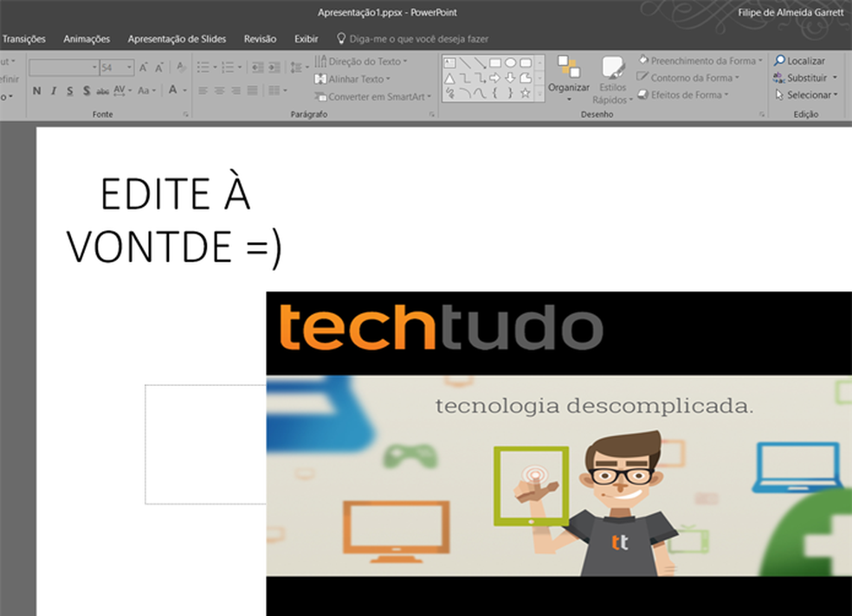Click the 'Diga-me o que você deseja fazer' search box

coord(413,39)
